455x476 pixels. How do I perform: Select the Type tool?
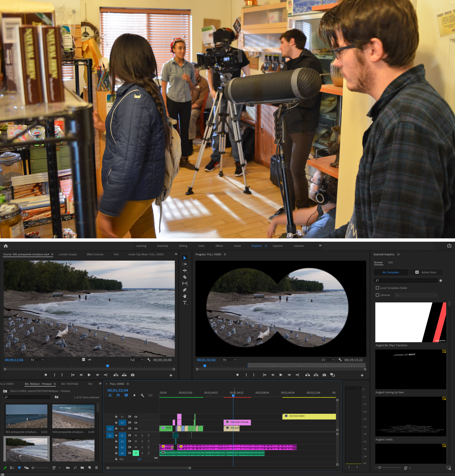[x=185, y=302]
